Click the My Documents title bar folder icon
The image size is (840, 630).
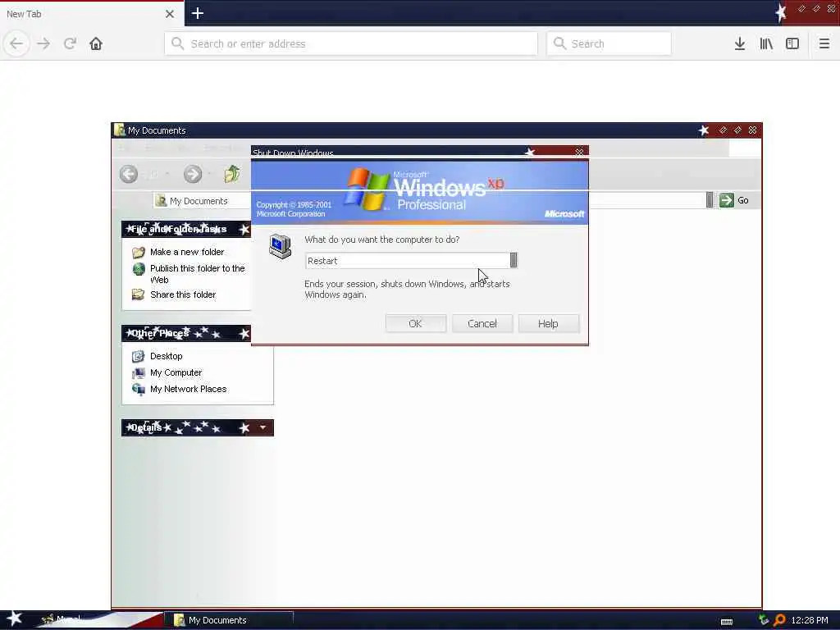coord(120,130)
